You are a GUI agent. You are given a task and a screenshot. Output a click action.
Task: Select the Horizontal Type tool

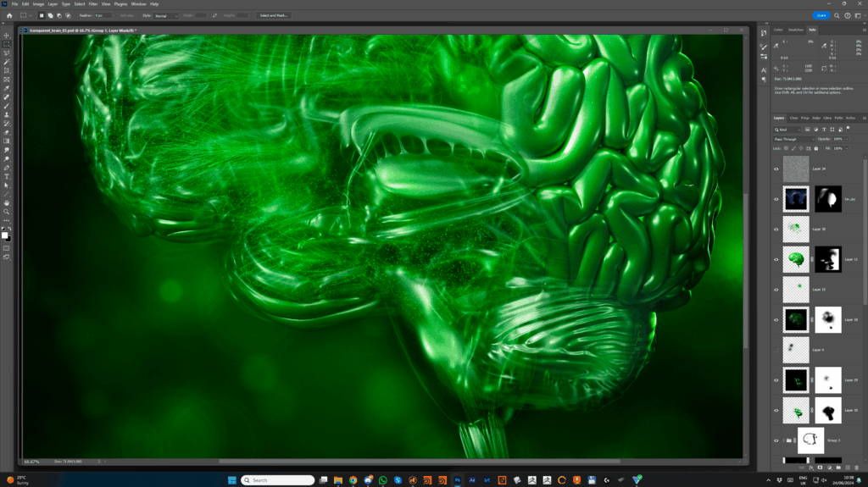pos(6,176)
